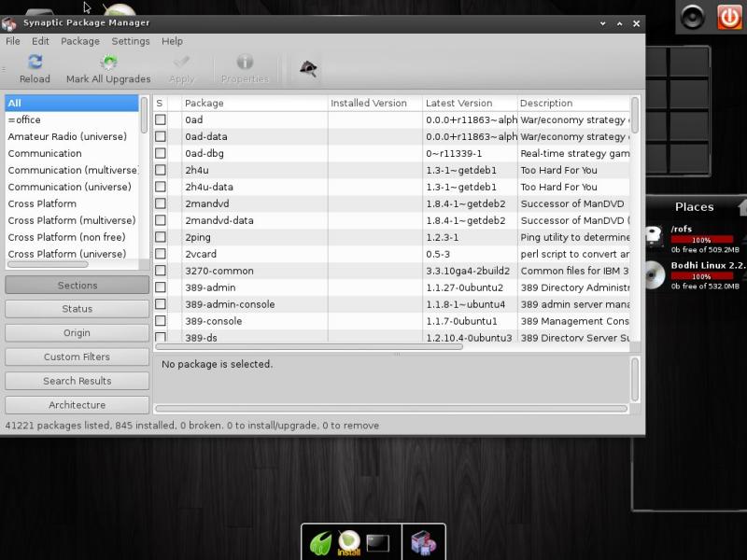This screenshot has height=560, width=747.
Task: Toggle the 2vcard package checkbox
Action: pos(161,254)
